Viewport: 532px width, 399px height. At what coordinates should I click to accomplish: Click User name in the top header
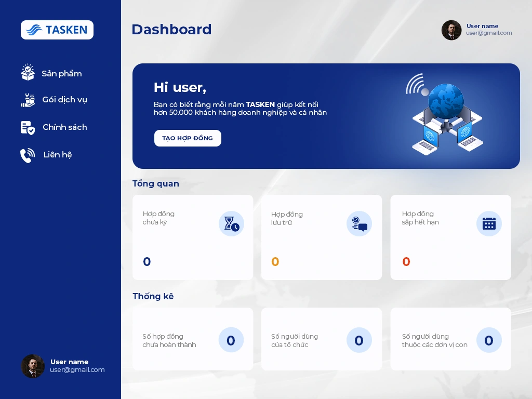483,26
